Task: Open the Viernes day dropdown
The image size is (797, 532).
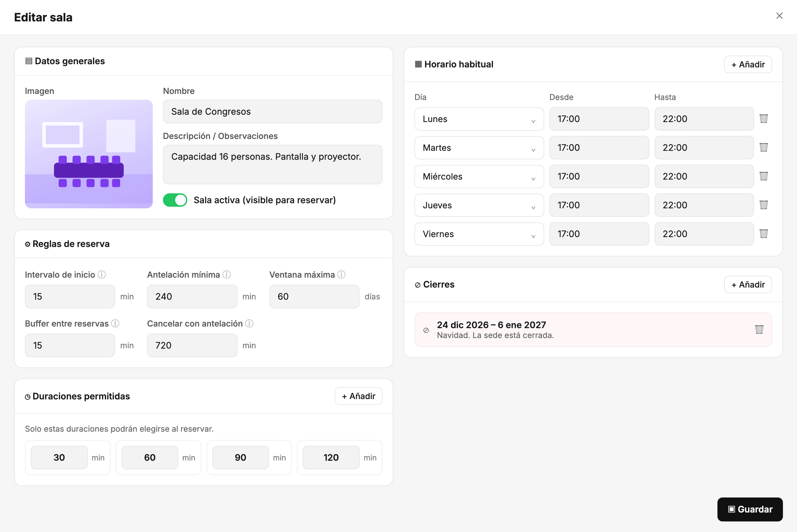Action: [479, 234]
